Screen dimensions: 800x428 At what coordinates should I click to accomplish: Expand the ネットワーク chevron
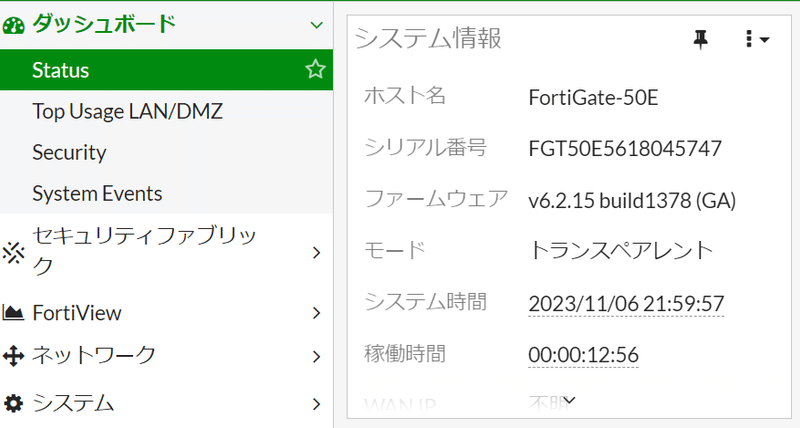[x=316, y=356]
